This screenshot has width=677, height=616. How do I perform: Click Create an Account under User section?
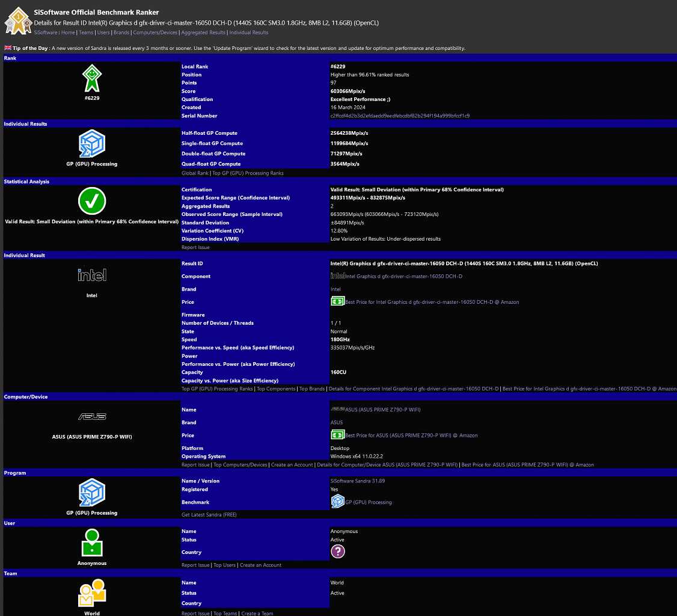point(260,565)
